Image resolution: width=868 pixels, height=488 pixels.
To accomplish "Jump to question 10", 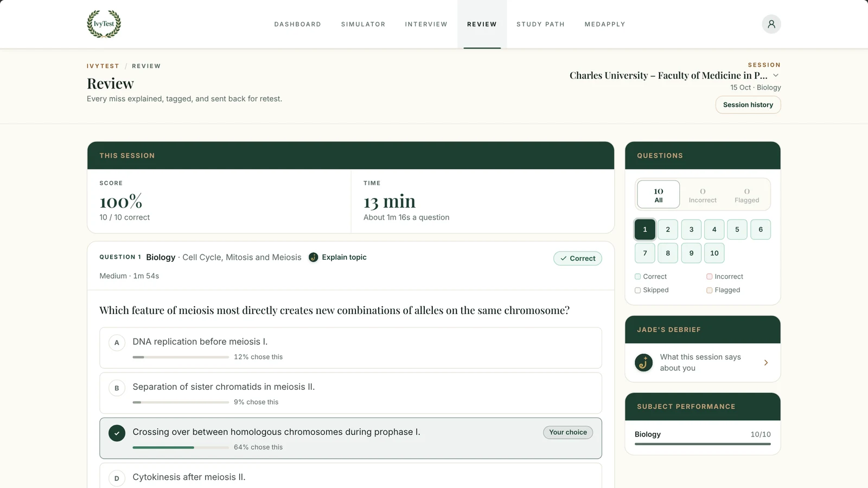I will [x=714, y=253].
